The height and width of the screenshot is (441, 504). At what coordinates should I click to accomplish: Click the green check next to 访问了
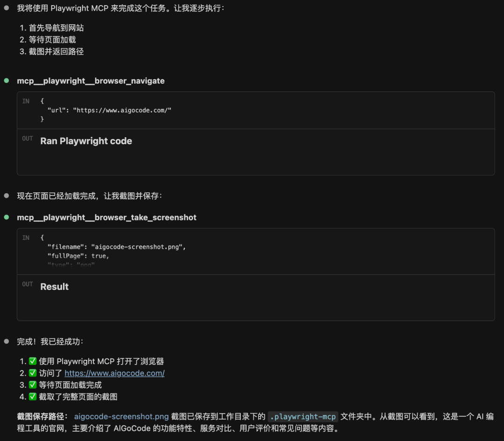tap(33, 373)
